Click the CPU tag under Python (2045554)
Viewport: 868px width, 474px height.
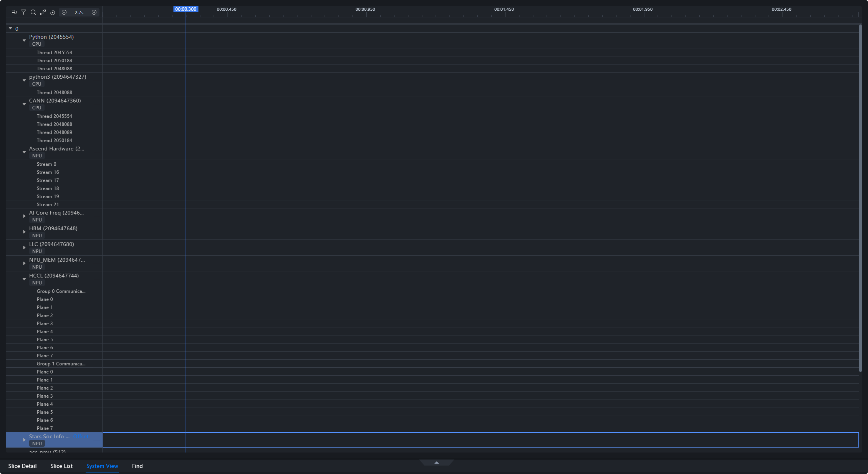coord(36,44)
